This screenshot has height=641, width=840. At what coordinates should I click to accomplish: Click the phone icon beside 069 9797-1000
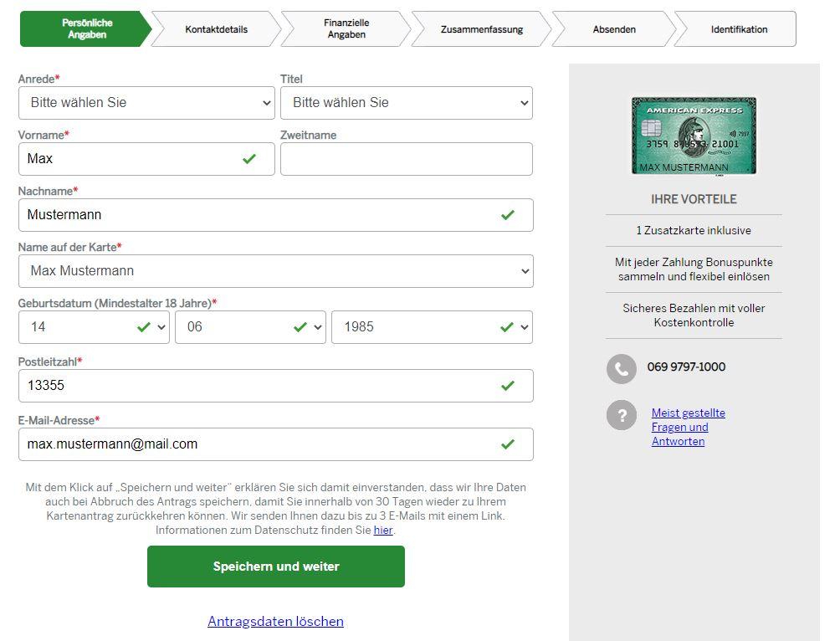tap(622, 369)
